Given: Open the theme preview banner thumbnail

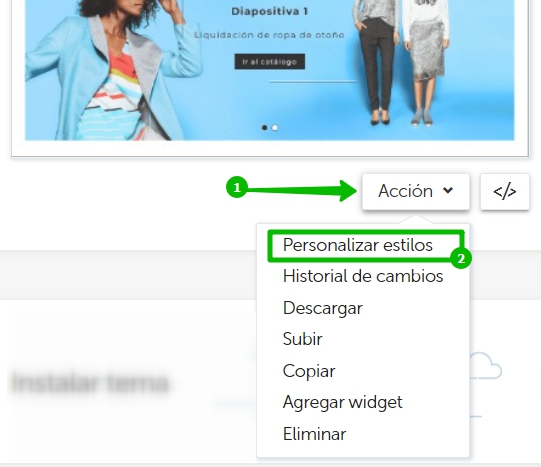Looking at the screenshot, I should (270, 70).
